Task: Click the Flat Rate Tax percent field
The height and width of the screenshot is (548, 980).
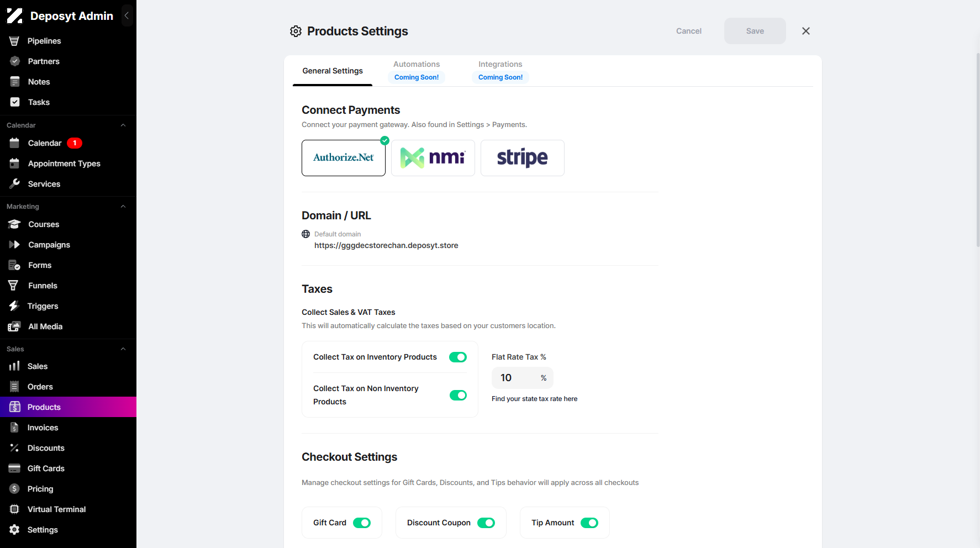Action: click(522, 378)
